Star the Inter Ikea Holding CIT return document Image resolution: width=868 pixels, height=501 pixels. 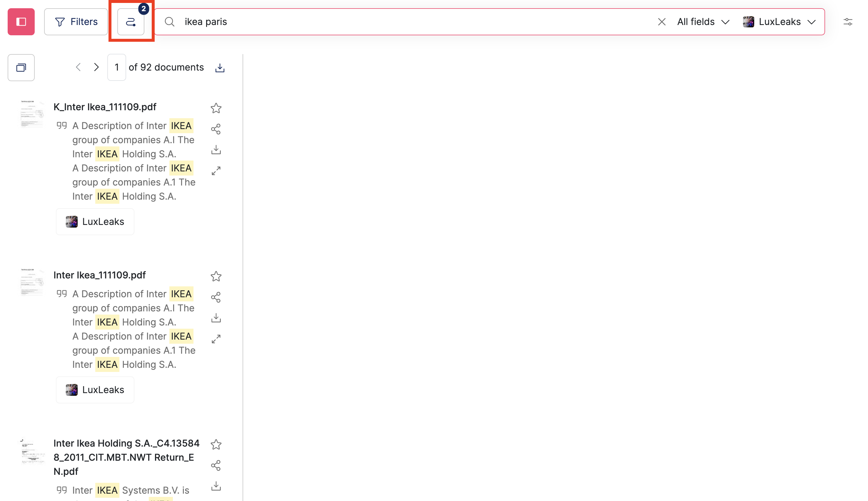click(216, 444)
